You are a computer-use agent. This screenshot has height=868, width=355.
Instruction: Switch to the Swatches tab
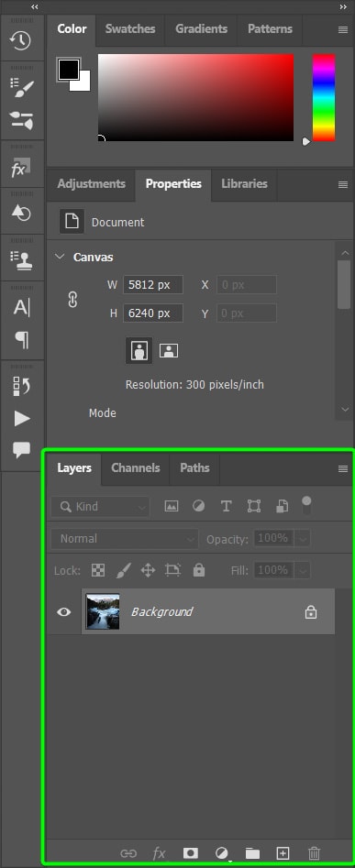pyautogui.click(x=130, y=28)
